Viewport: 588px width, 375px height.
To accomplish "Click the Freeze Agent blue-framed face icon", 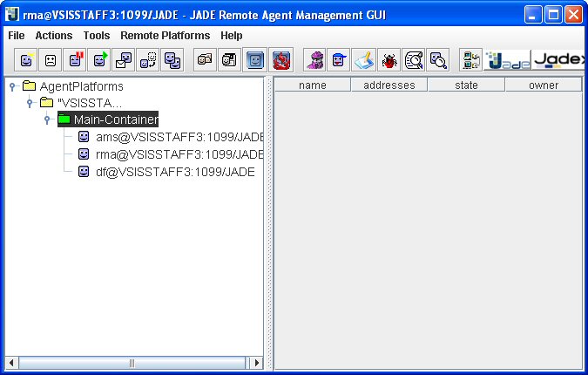I will coord(255,59).
